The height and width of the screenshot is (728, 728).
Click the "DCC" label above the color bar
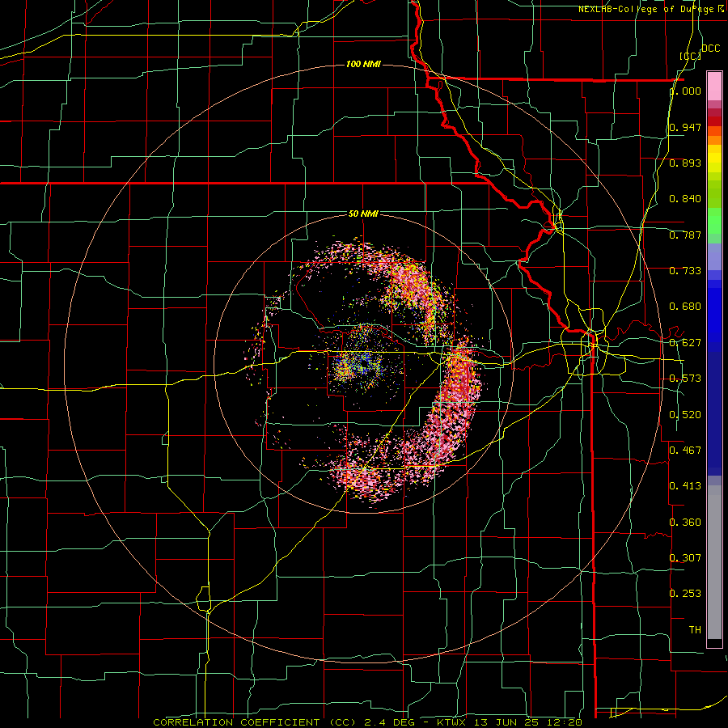coord(710,49)
